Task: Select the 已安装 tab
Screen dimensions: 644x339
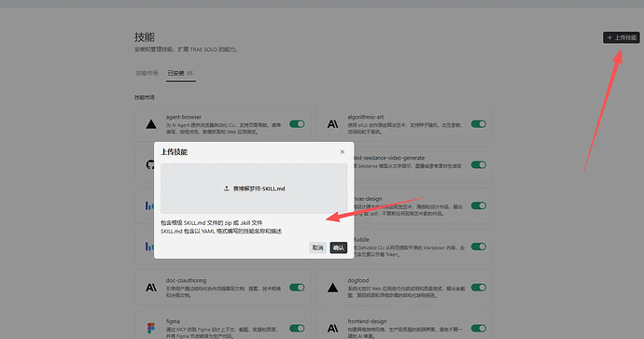Action: tap(180, 73)
